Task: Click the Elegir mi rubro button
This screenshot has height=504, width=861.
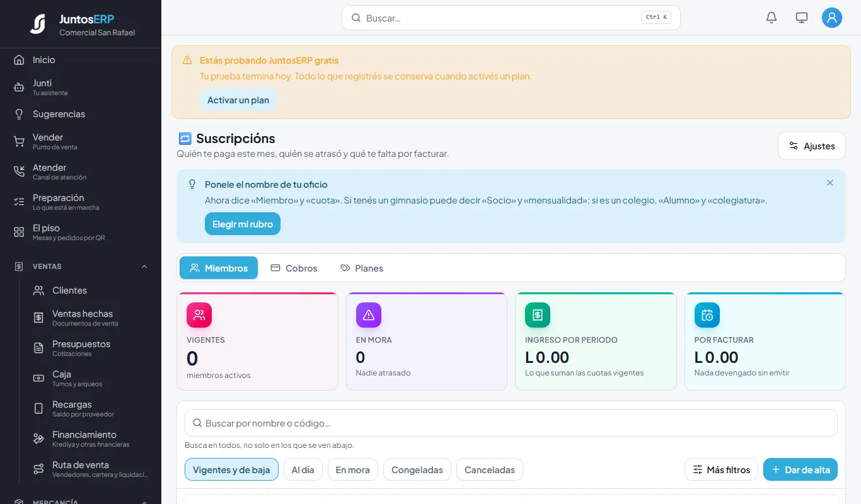Action: pos(243,224)
